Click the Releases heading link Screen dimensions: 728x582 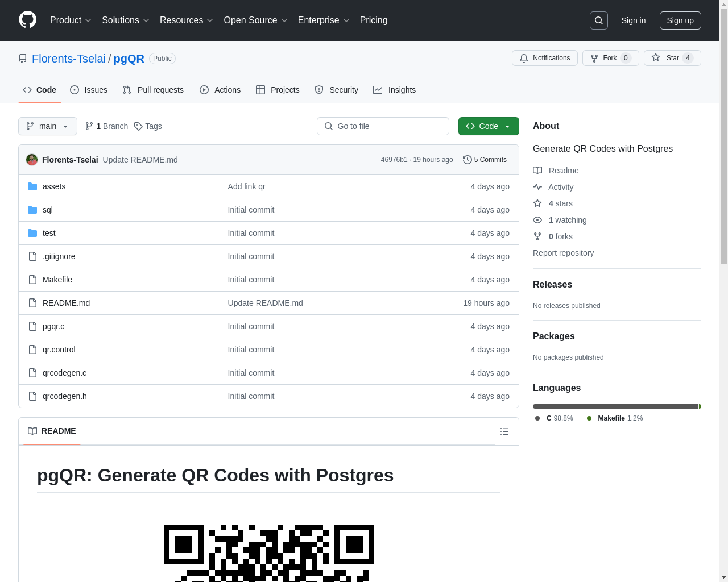coord(552,284)
